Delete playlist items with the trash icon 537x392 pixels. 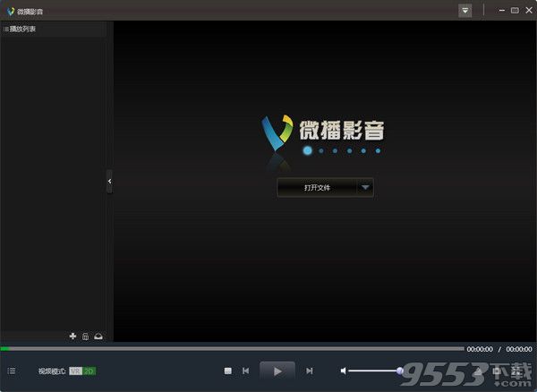pyautogui.click(x=86, y=337)
